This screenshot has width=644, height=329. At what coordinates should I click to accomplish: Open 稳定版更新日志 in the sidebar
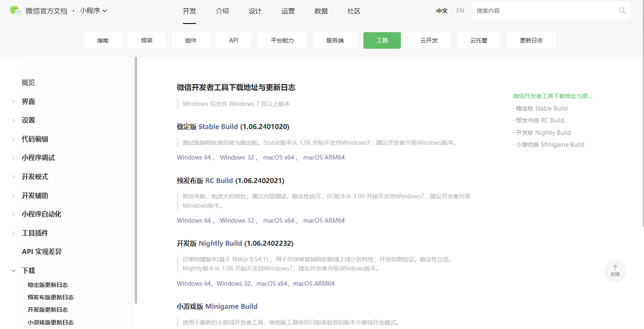[48, 285]
